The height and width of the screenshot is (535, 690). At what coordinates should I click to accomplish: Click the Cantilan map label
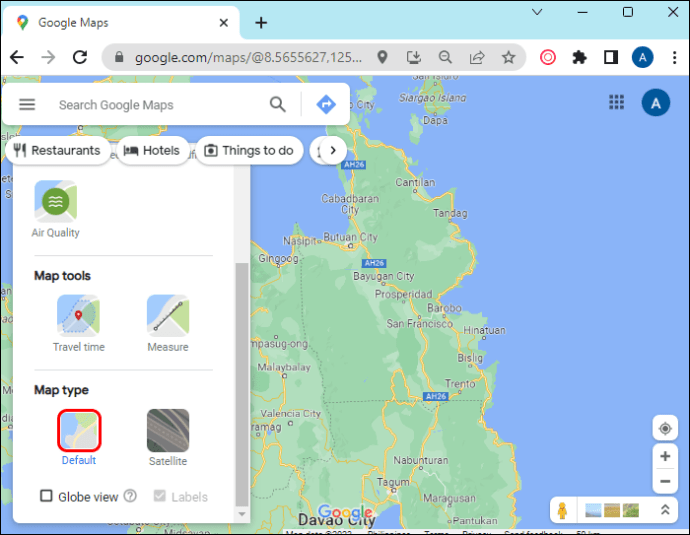(415, 182)
